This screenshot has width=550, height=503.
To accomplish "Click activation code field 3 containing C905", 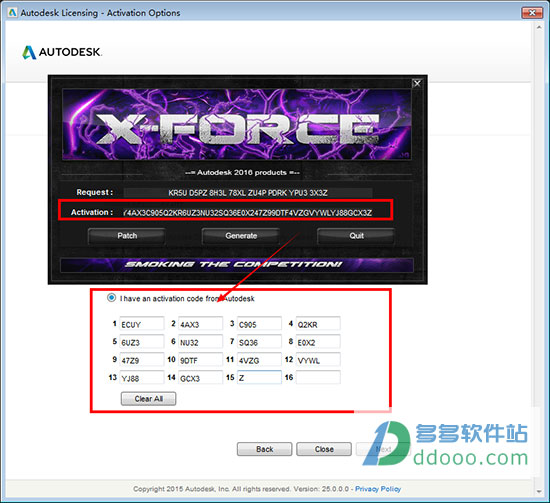I will click(259, 324).
